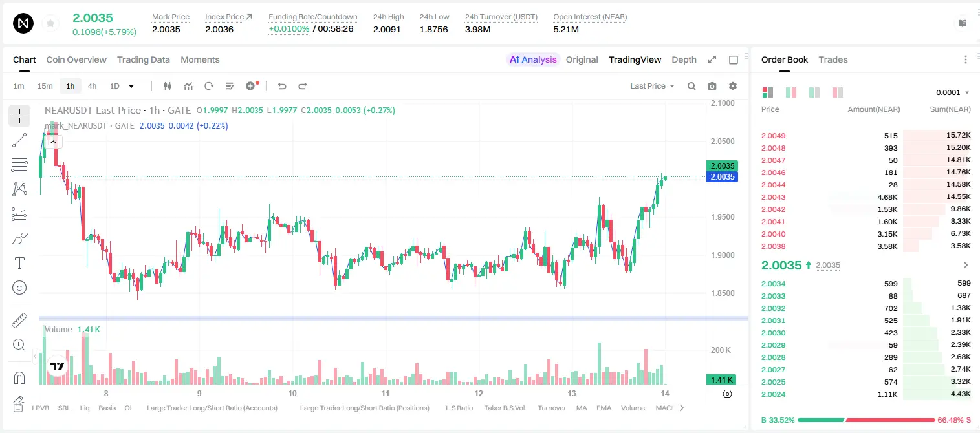This screenshot has width=980, height=433.
Task: Expand the 0.0001 price precision dropdown
Action: tap(953, 92)
